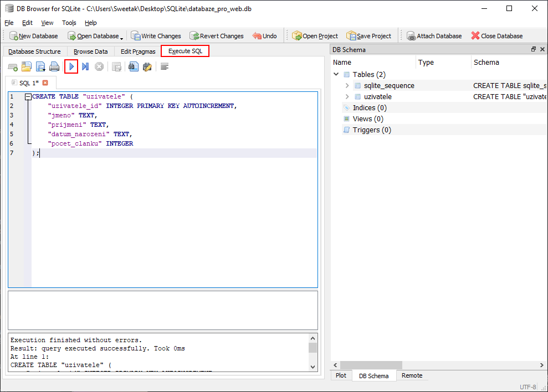Switch to Database Structure tab
The image size is (548, 392).
[34, 51]
